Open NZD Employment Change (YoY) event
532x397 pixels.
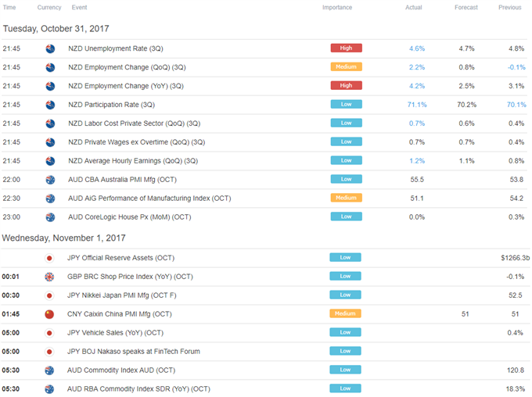tap(126, 86)
